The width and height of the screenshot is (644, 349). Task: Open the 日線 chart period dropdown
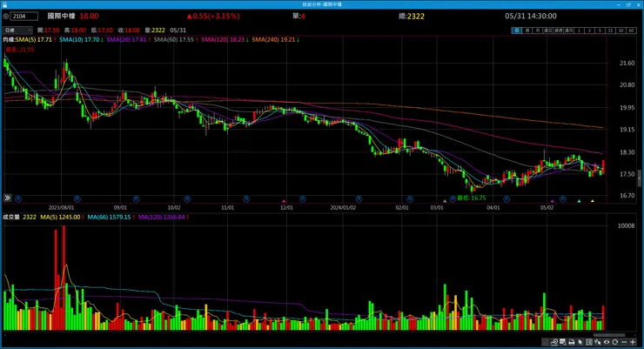pos(17,30)
